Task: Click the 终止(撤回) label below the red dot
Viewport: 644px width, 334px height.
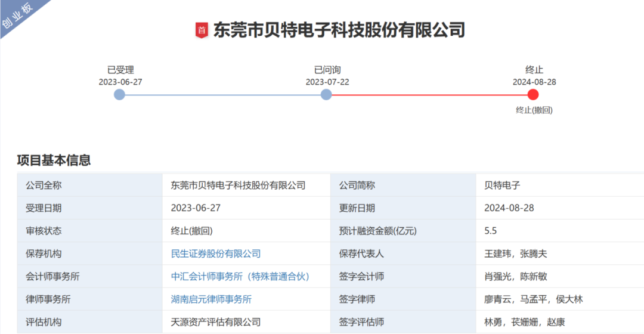Action: coord(534,110)
